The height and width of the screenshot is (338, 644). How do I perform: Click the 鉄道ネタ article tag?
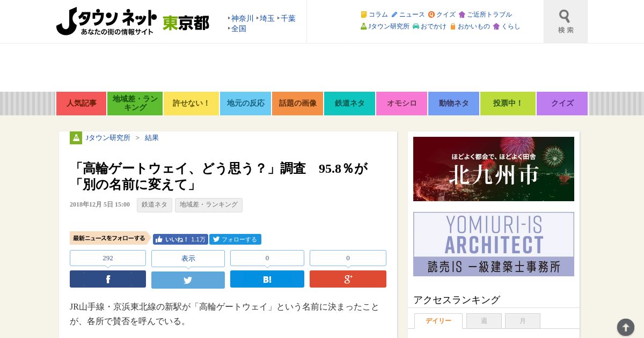click(155, 205)
